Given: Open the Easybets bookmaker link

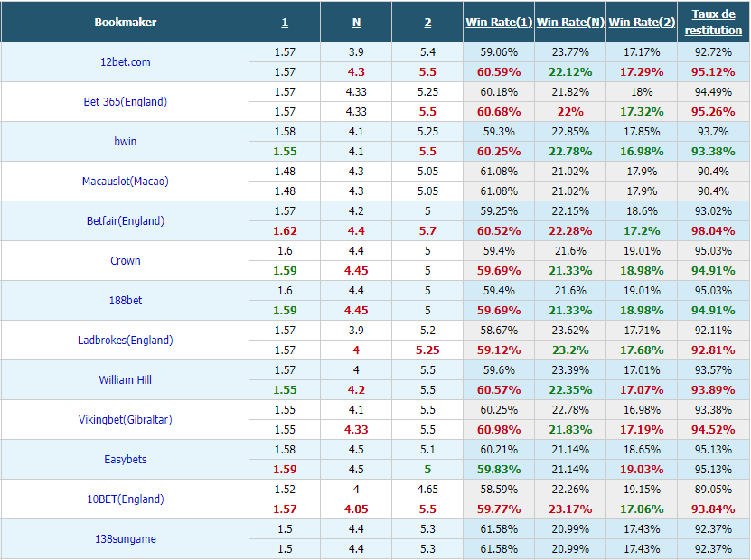Looking at the screenshot, I should pyautogui.click(x=125, y=459).
